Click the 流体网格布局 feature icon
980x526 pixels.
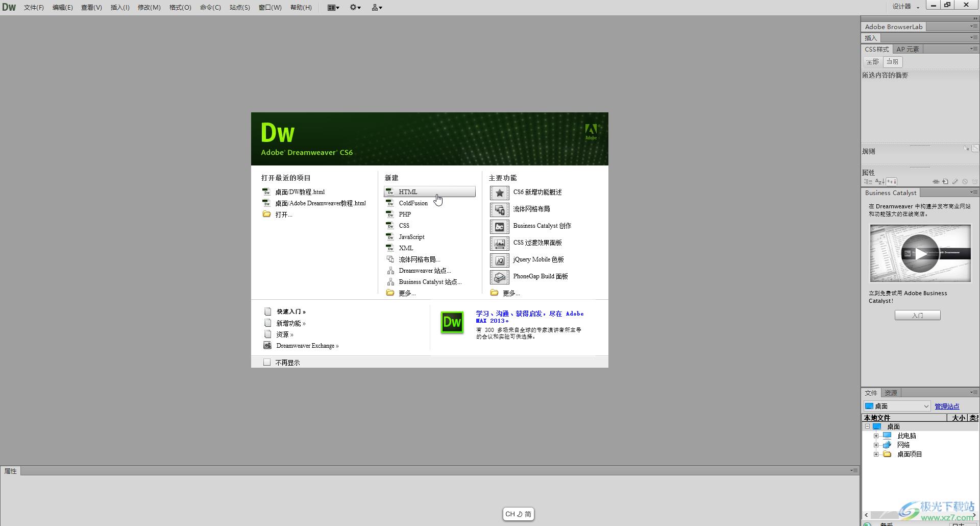pyautogui.click(x=500, y=209)
